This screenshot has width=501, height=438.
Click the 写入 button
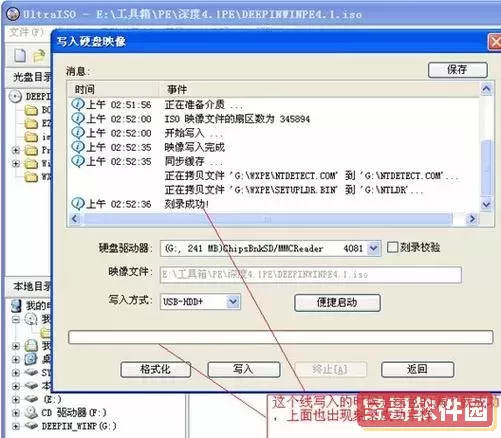[243, 369]
